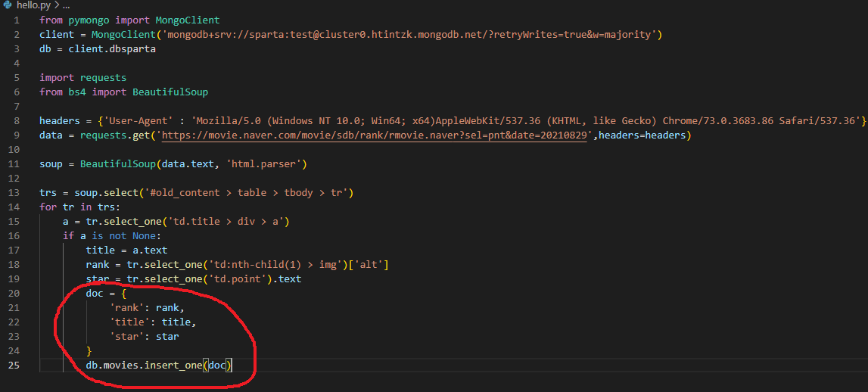
Task: Click 'headers=headers' argument on line 9
Action: point(641,135)
